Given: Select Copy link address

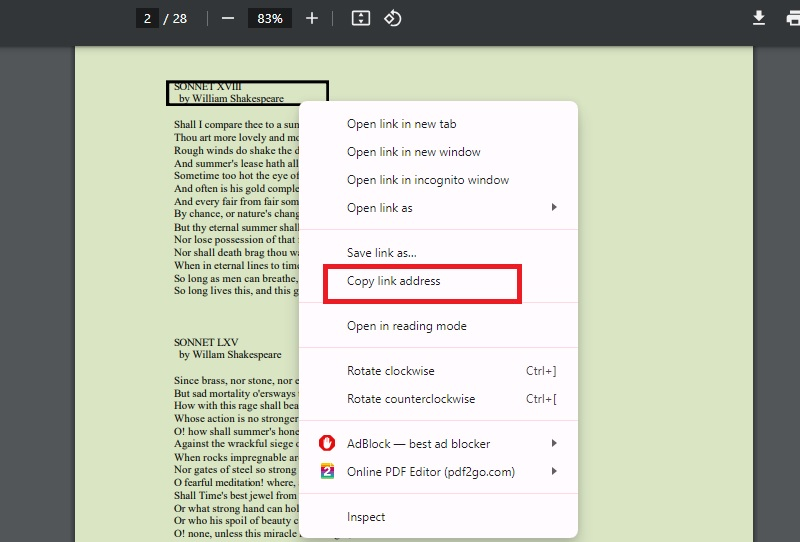Looking at the screenshot, I should pyautogui.click(x=438, y=281).
